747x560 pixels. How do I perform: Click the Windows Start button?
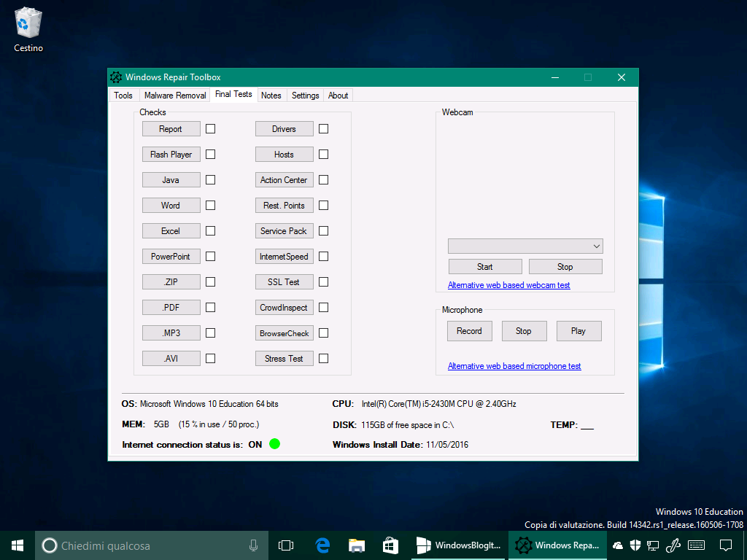18,545
